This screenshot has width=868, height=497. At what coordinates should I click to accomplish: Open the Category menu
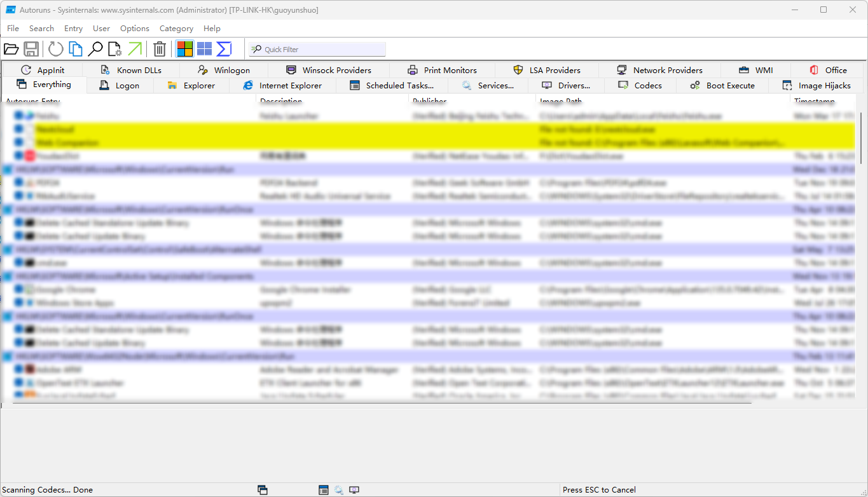click(176, 29)
